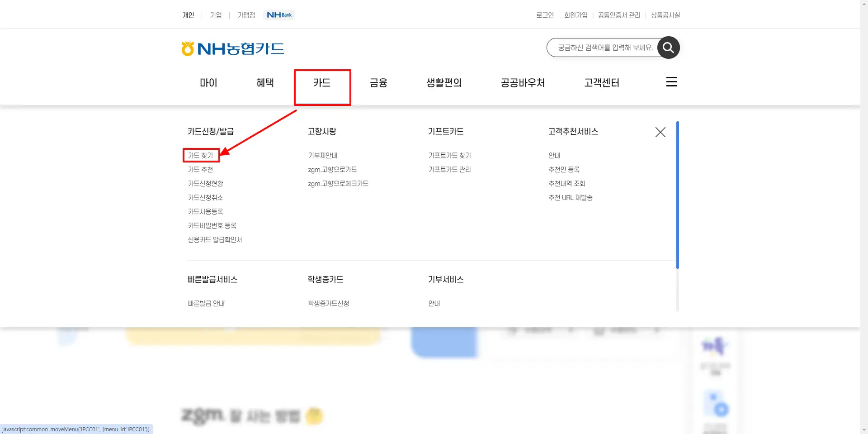The height and width of the screenshot is (434, 868).
Task: Click the 빠른발급서비스 section heading
Action: [x=212, y=279]
